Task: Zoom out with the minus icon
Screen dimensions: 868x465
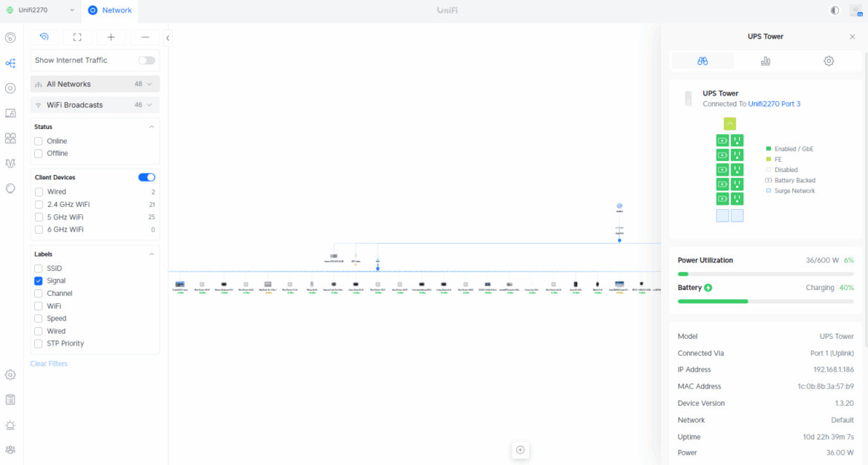Action: pos(145,37)
